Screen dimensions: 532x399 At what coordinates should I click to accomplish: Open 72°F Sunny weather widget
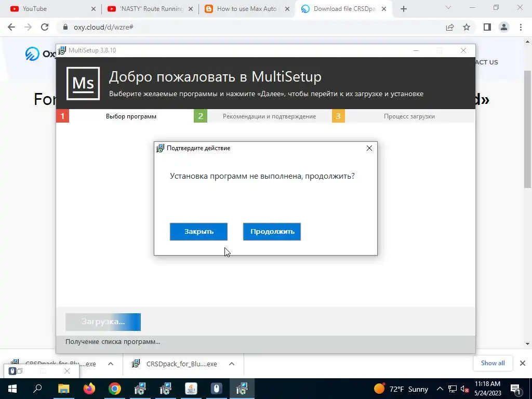401,389
